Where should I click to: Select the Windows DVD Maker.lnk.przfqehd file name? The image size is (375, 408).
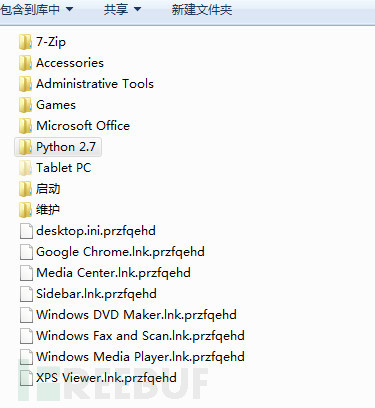[x=136, y=315]
